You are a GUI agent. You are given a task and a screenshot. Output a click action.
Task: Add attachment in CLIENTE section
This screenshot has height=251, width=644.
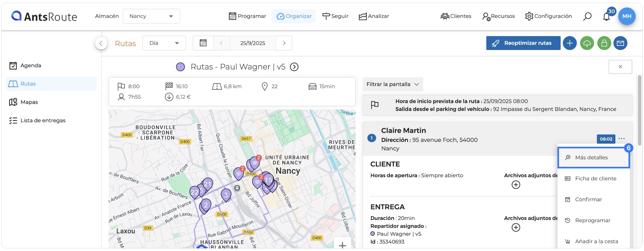[516, 185]
